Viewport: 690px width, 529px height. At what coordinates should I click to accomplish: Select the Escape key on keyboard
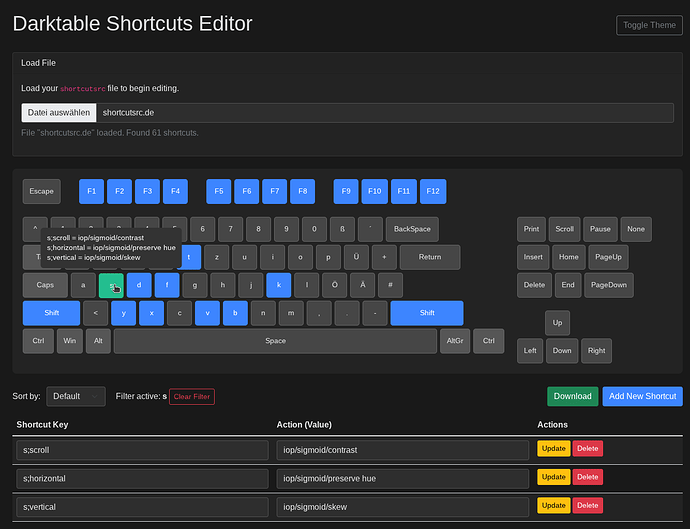[x=41, y=191]
